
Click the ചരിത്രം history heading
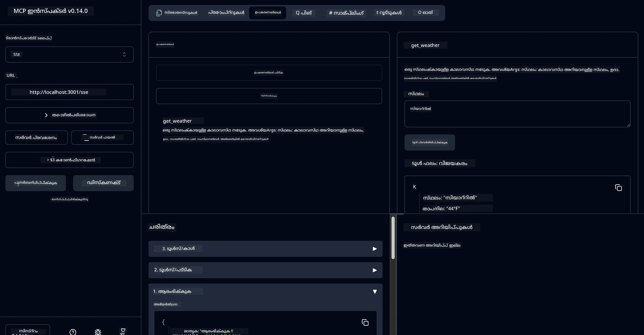point(162,227)
